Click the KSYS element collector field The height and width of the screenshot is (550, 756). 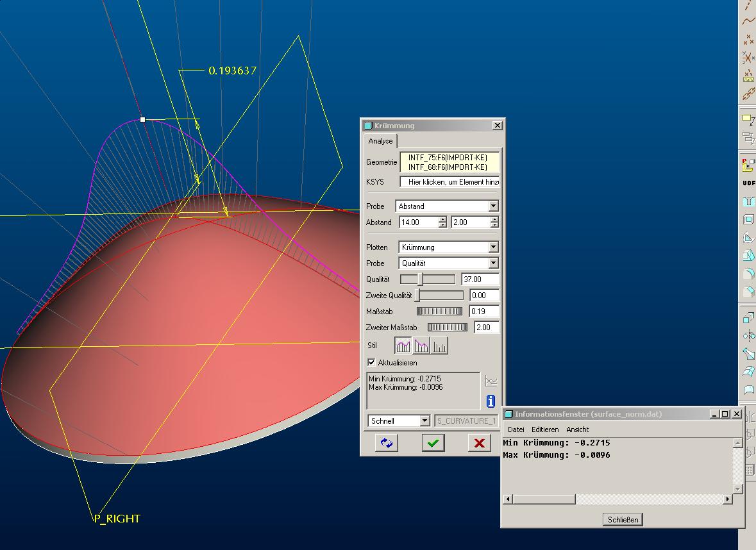(449, 181)
